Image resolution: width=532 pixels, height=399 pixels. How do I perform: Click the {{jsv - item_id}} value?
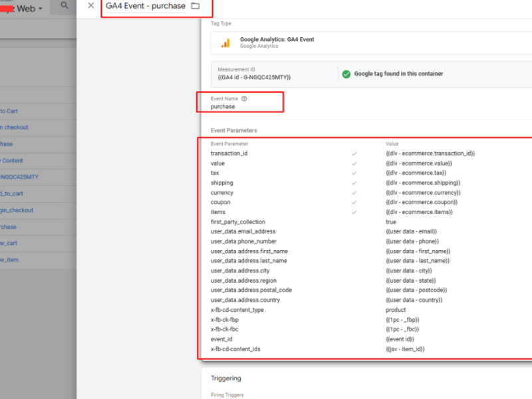(405, 348)
